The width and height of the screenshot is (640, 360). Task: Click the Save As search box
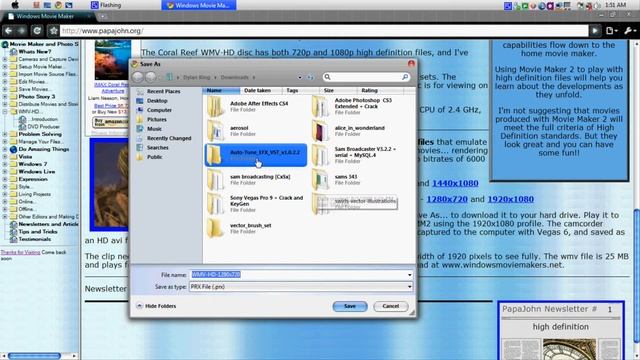(x=366, y=77)
